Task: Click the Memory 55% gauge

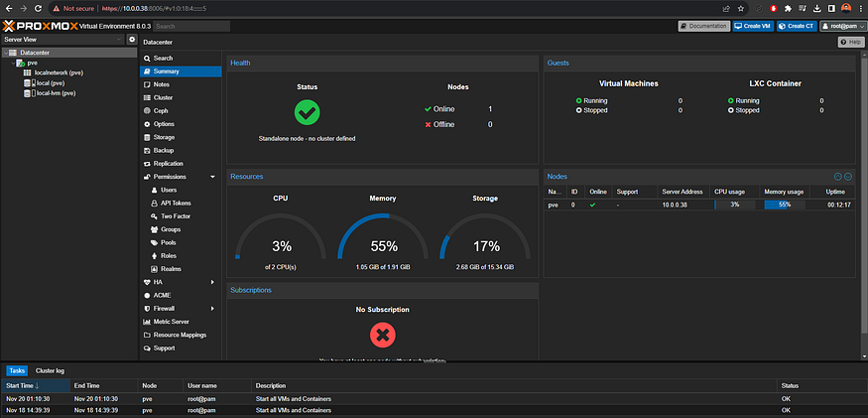Action: (383, 235)
